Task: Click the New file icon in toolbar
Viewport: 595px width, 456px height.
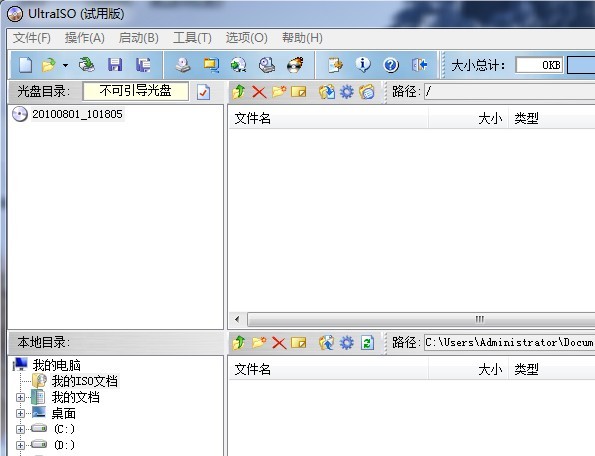Action: [25, 65]
